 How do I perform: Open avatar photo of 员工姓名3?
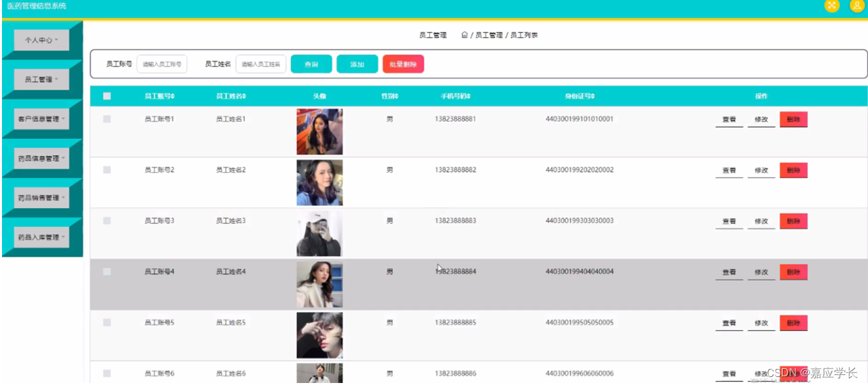pos(320,233)
